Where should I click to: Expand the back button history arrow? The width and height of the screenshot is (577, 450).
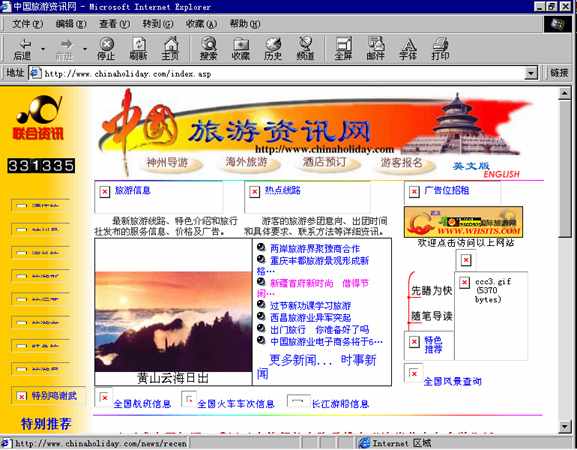[x=43, y=49]
